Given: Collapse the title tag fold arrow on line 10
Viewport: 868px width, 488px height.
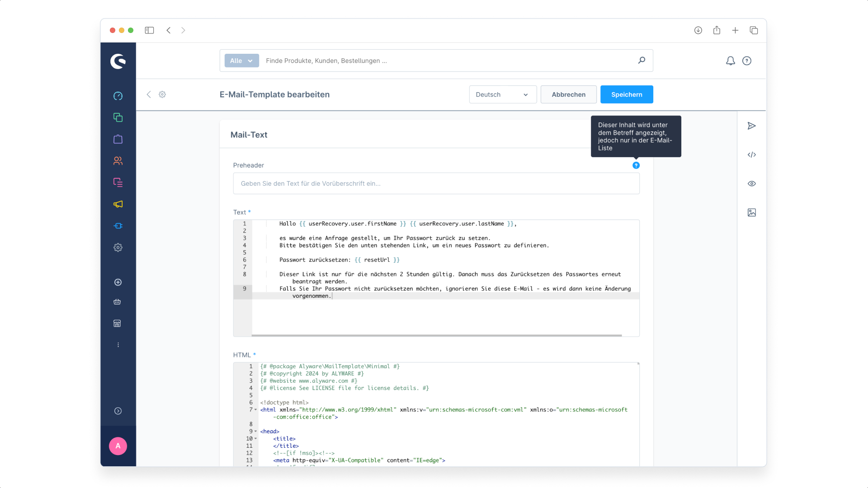Looking at the screenshot, I should (x=256, y=439).
